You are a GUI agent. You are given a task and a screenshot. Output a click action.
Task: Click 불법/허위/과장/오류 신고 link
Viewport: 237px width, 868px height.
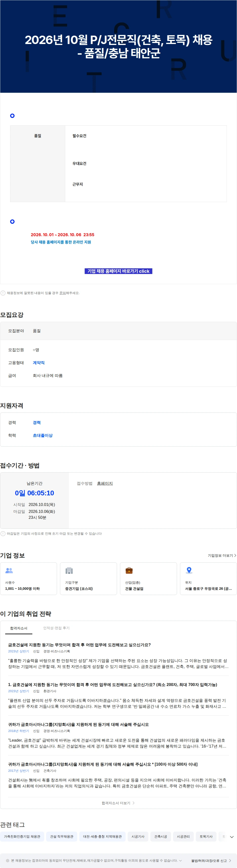211,861
